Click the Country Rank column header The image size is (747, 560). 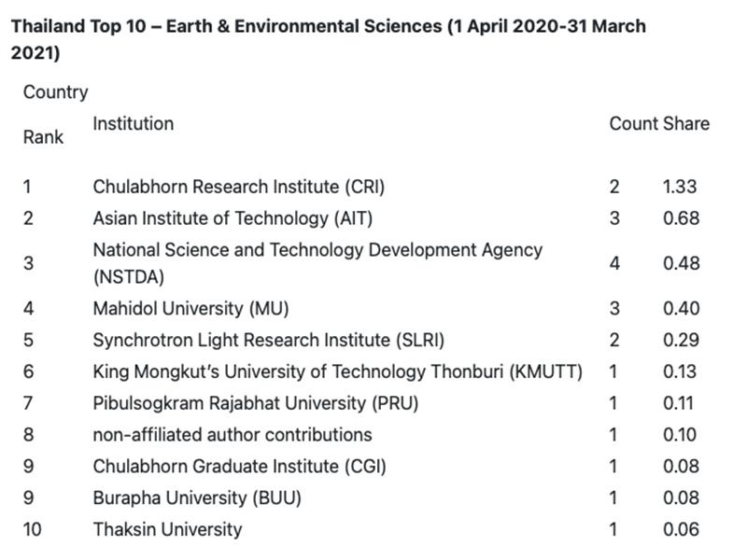pyautogui.click(x=55, y=114)
